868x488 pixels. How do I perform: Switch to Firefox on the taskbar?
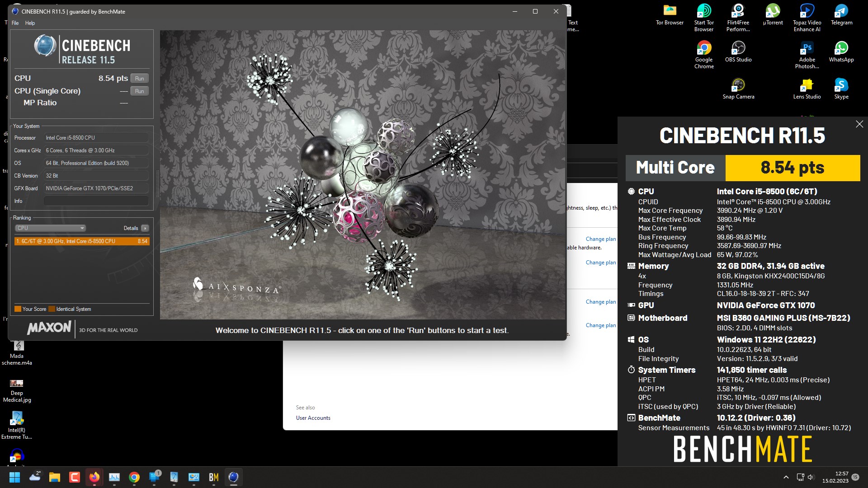click(94, 477)
